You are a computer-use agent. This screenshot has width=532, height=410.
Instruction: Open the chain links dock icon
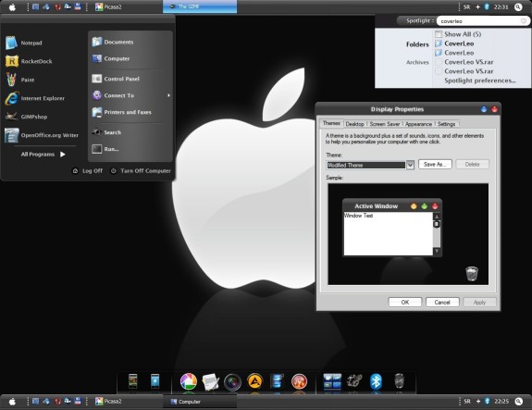coord(354,381)
